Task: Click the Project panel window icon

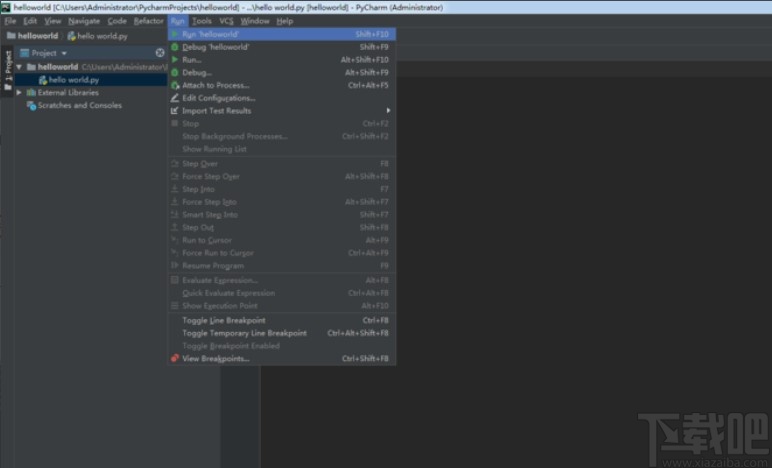Action: click(x=24, y=53)
